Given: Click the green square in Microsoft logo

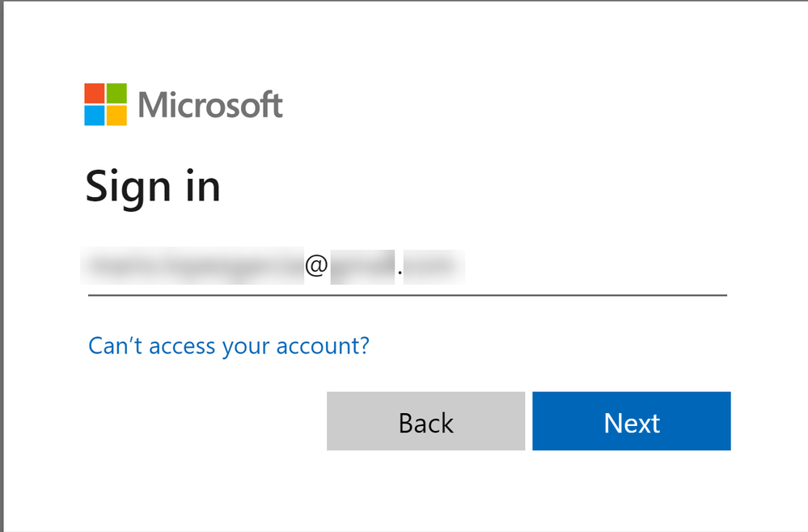Looking at the screenshot, I should coord(116,94).
